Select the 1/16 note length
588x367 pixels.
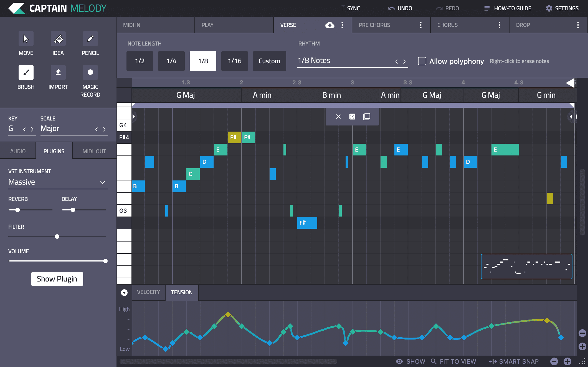234,61
